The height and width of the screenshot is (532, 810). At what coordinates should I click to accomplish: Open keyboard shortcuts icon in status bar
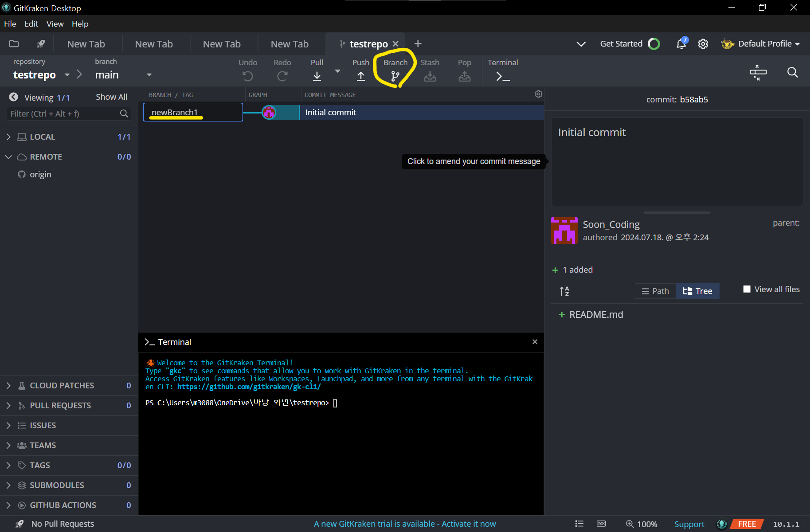click(x=601, y=524)
